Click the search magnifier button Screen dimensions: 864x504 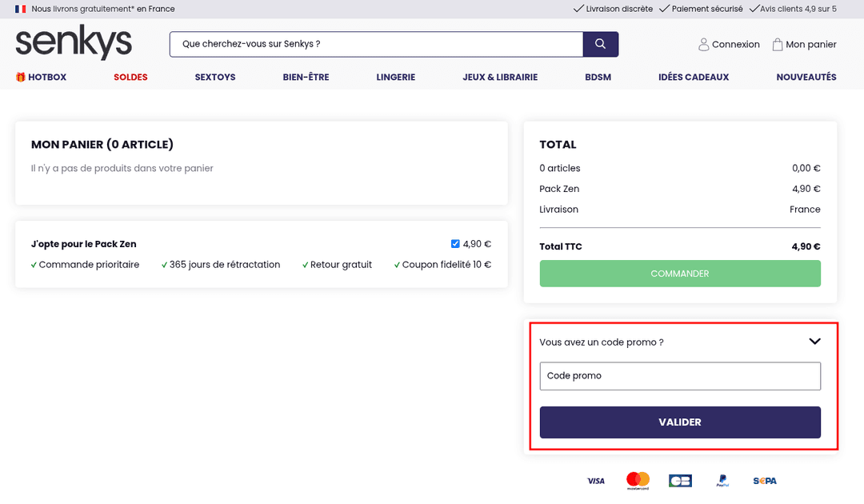(601, 44)
